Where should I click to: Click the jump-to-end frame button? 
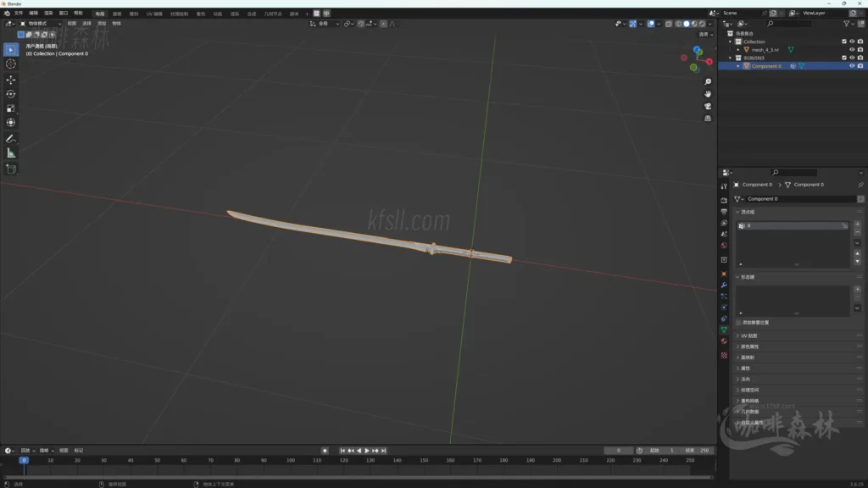pos(383,451)
